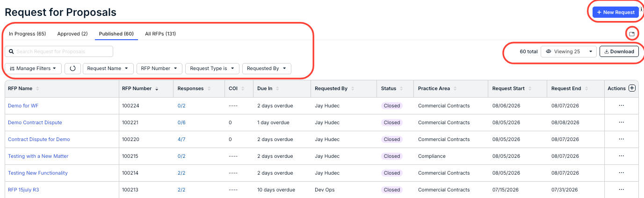Open actions for RFP 15july R3
Screen dimensions: 644x198
[x=622, y=190]
